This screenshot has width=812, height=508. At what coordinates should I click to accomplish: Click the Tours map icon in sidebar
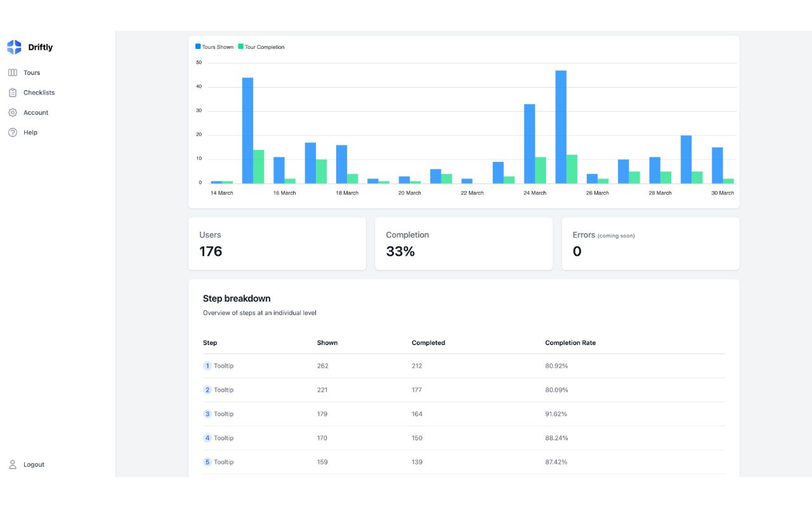tap(12, 73)
